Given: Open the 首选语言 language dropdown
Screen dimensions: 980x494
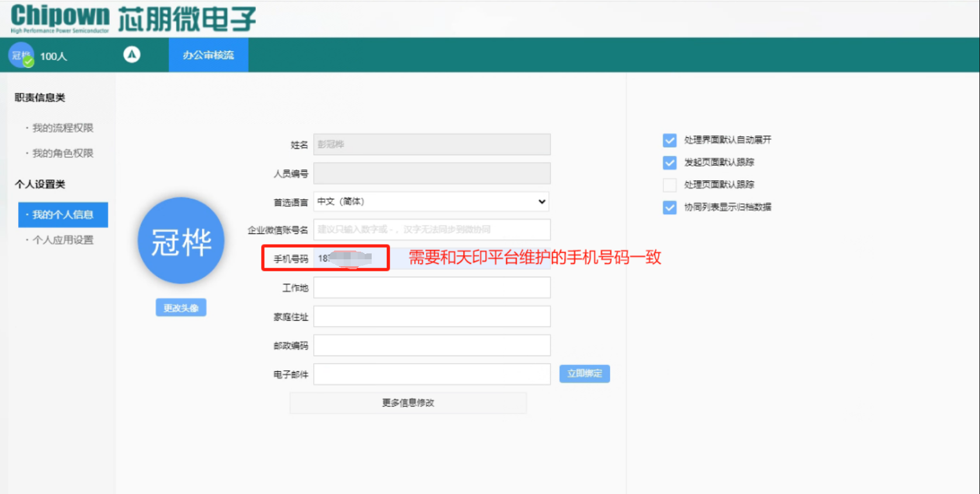Looking at the screenshot, I should [x=431, y=201].
